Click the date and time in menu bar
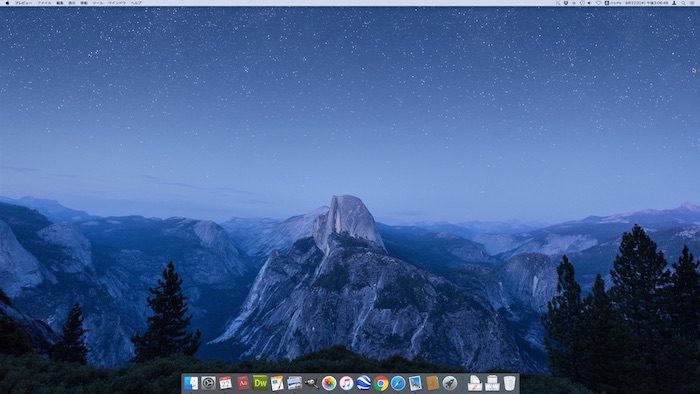The height and width of the screenshot is (394, 700). coord(646,3)
